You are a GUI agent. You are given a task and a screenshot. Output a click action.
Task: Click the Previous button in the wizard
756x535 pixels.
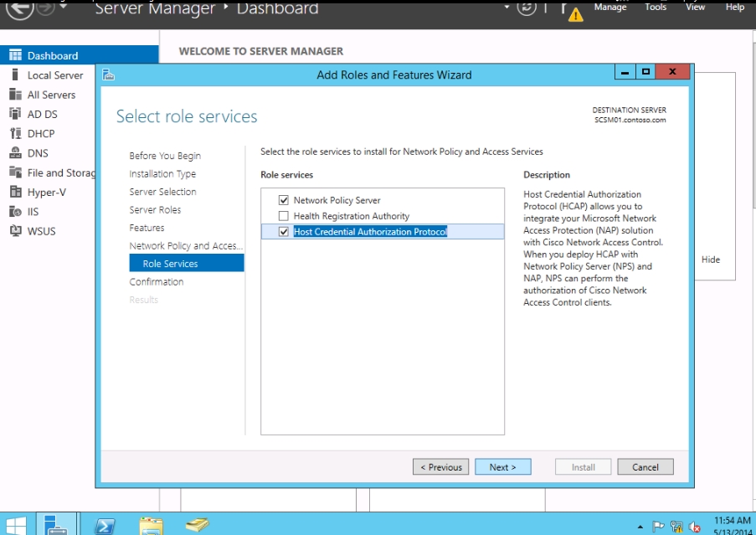pyautogui.click(x=440, y=467)
